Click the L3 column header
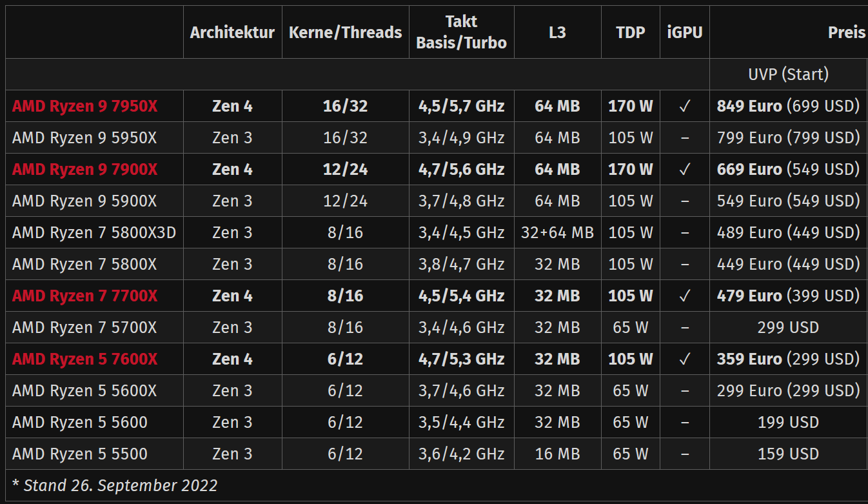The height and width of the screenshot is (504, 868). pos(557,32)
